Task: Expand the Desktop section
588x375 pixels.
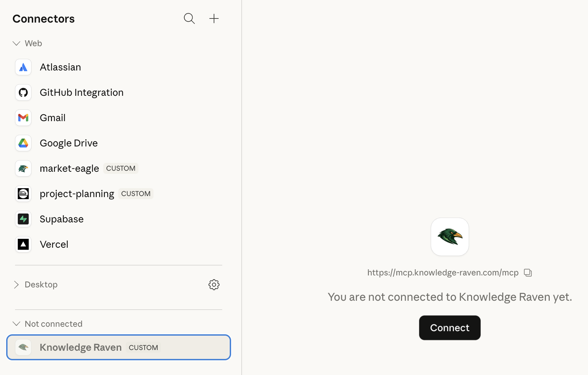Action: [16, 285]
